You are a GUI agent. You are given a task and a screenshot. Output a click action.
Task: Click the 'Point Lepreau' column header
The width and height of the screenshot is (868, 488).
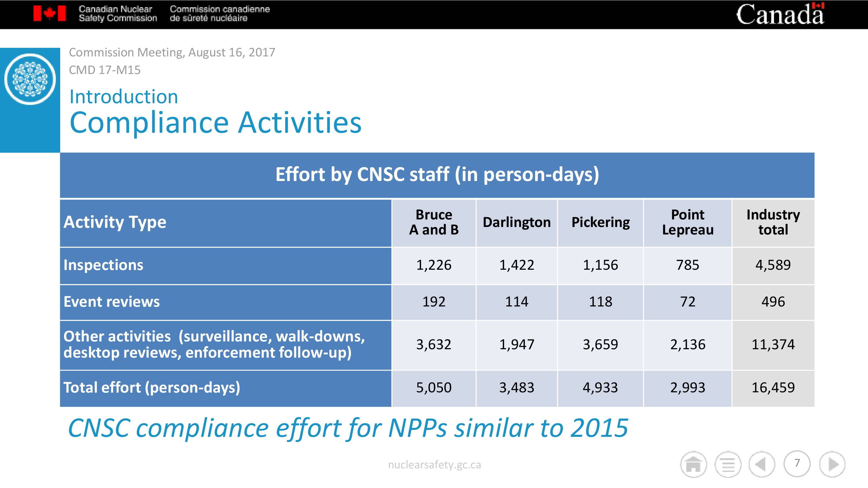tap(688, 222)
